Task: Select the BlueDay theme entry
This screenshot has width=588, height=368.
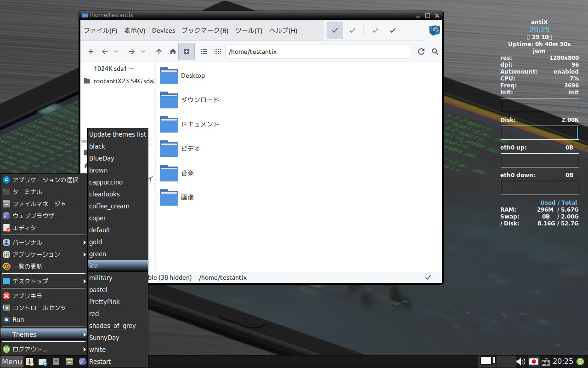Action: click(x=101, y=158)
